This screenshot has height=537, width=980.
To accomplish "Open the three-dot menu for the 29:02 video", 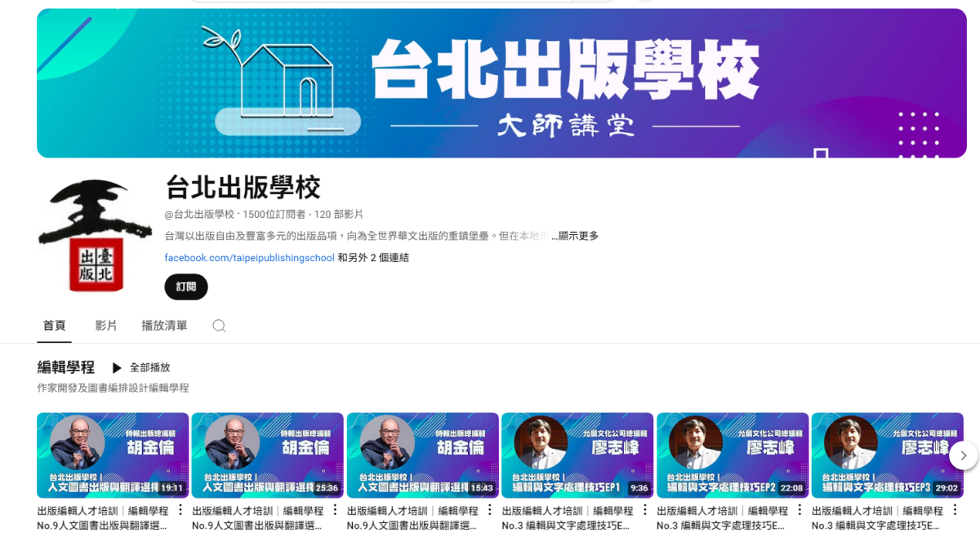I will tap(955, 510).
